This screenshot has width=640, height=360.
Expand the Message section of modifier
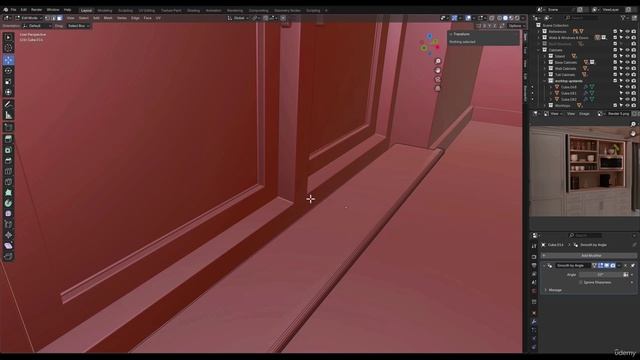tap(546, 290)
